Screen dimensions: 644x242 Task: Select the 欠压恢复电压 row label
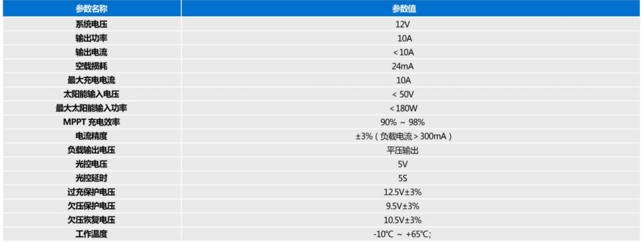pos(91,220)
